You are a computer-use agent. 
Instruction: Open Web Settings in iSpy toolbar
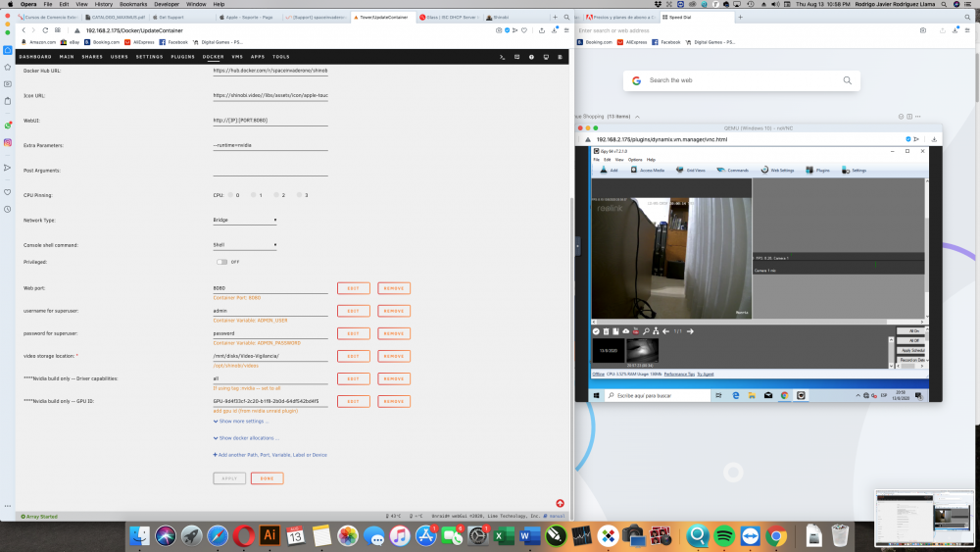777,170
